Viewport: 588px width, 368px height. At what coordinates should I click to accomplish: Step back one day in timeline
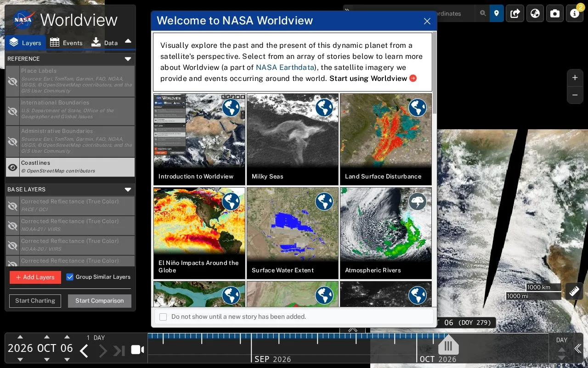coord(84,351)
